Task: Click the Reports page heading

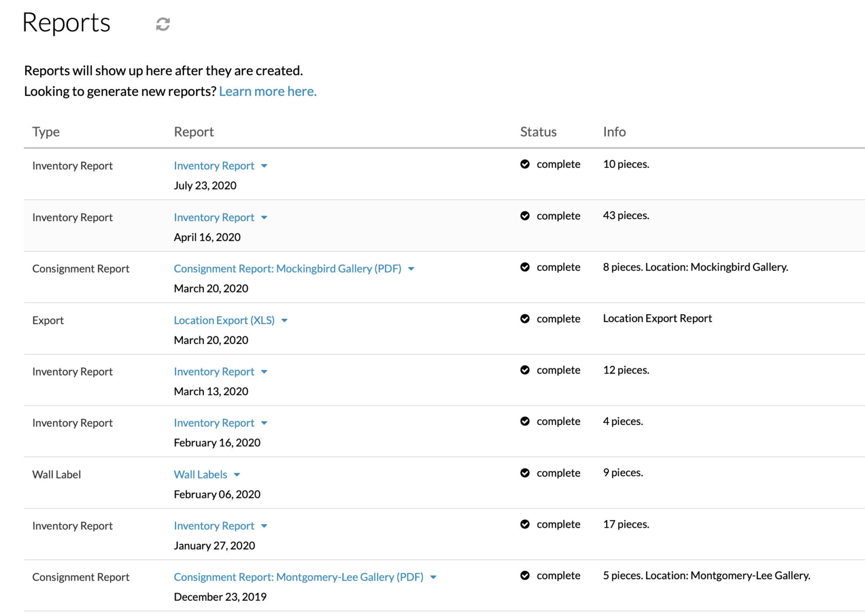Action: coord(66,23)
